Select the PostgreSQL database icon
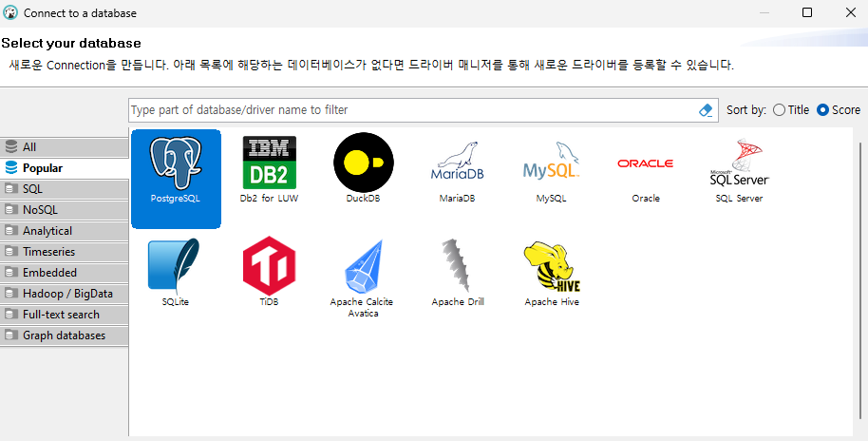The width and height of the screenshot is (868, 441). [176, 163]
